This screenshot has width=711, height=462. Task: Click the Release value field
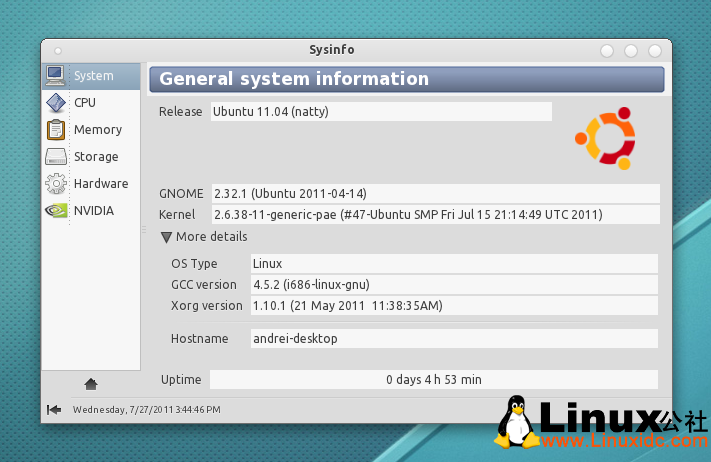coord(380,111)
